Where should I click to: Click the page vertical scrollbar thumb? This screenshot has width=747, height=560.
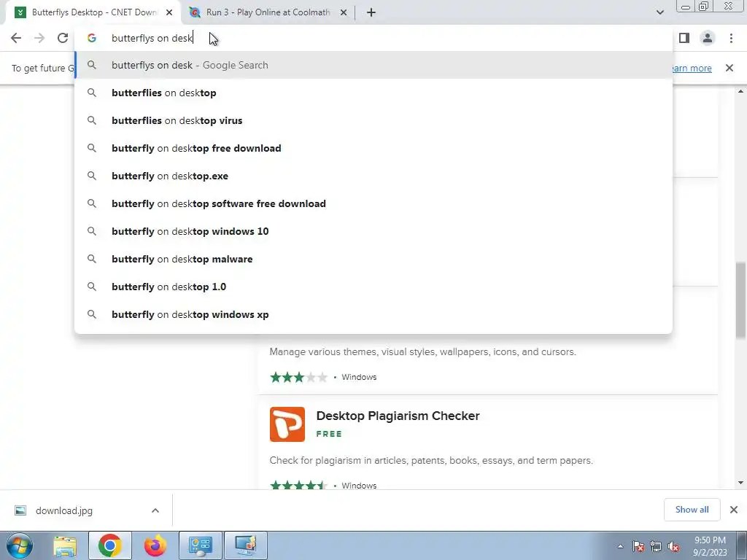pyautogui.click(x=741, y=300)
